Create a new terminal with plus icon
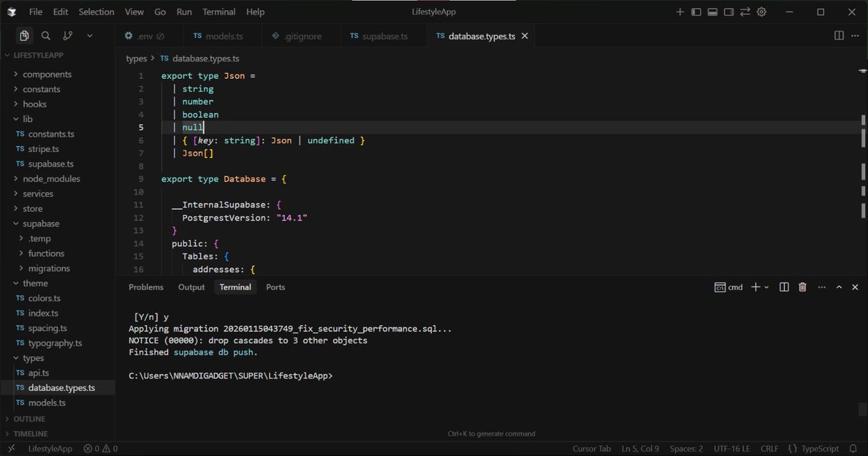Viewport: 868px width, 456px height. [755, 287]
